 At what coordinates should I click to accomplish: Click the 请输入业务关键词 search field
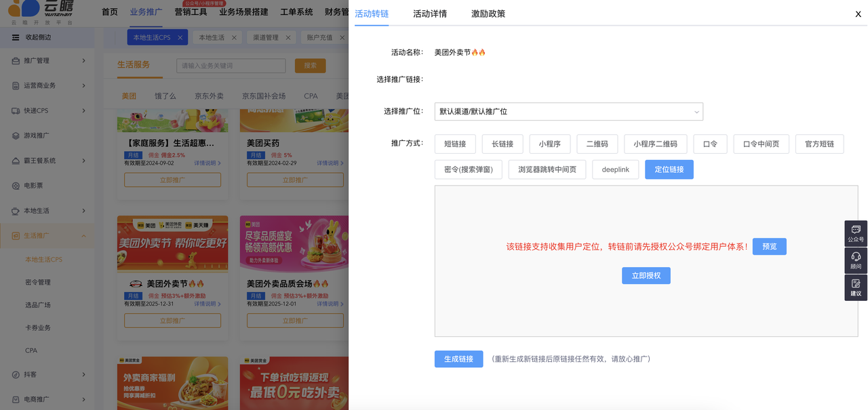pyautogui.click(x=231, y=66)
